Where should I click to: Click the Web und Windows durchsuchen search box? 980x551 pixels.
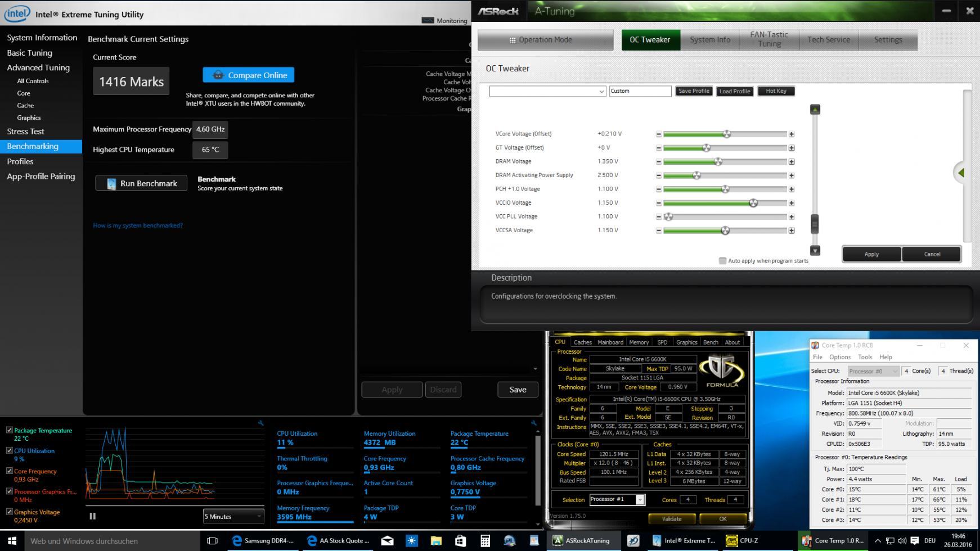pyautogui.click(x=113, y=541)
